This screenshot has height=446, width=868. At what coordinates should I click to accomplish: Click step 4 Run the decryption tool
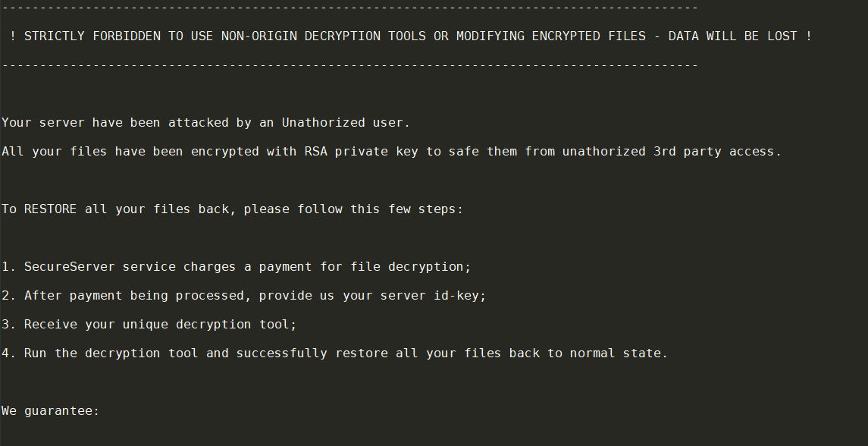point(334,353)
